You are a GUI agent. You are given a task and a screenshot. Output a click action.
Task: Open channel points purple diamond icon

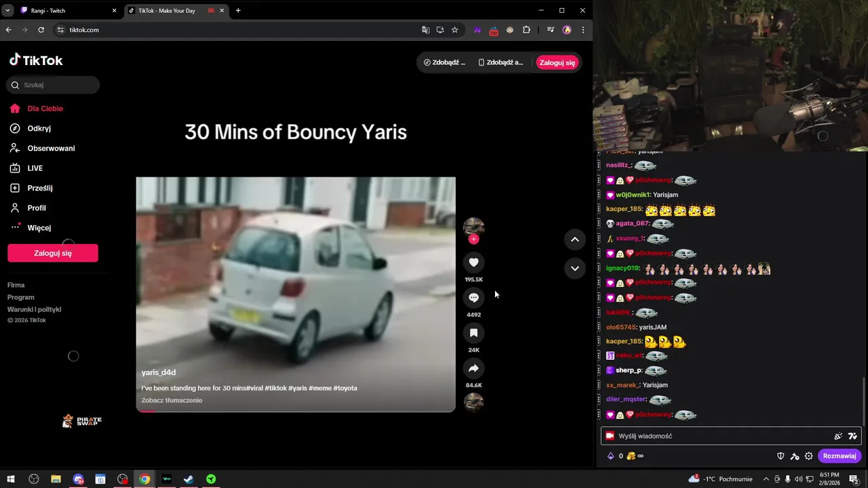click(x=610, y=456)
